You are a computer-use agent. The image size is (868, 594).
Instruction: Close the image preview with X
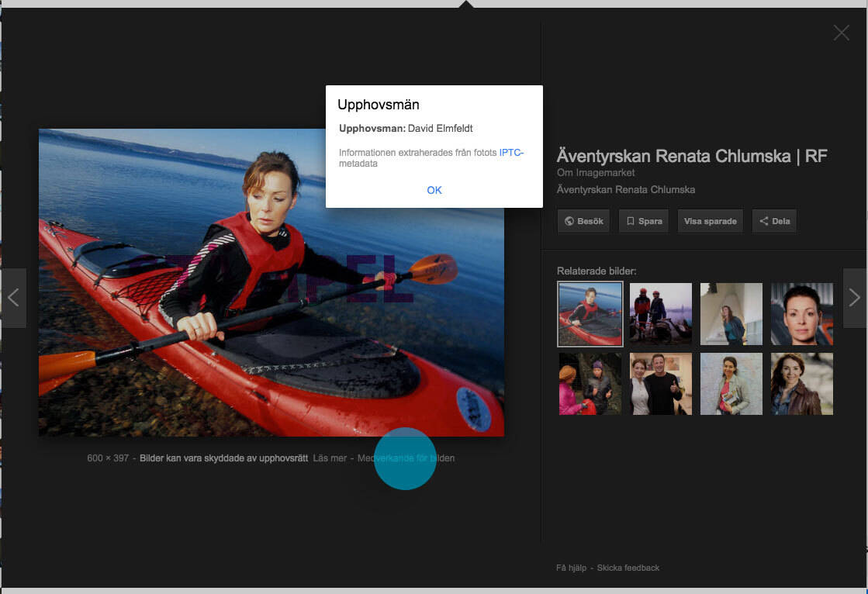click(x=841, y=33)
